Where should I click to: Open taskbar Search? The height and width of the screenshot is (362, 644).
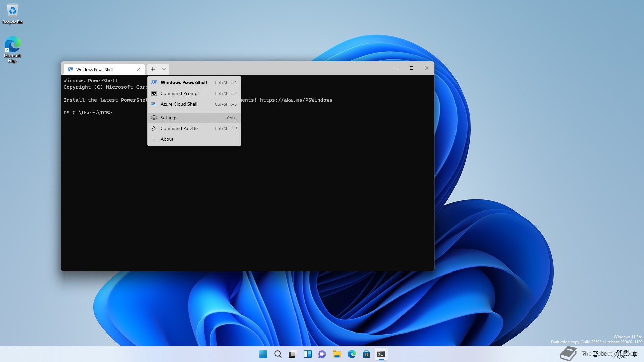[x=278, y=354]
